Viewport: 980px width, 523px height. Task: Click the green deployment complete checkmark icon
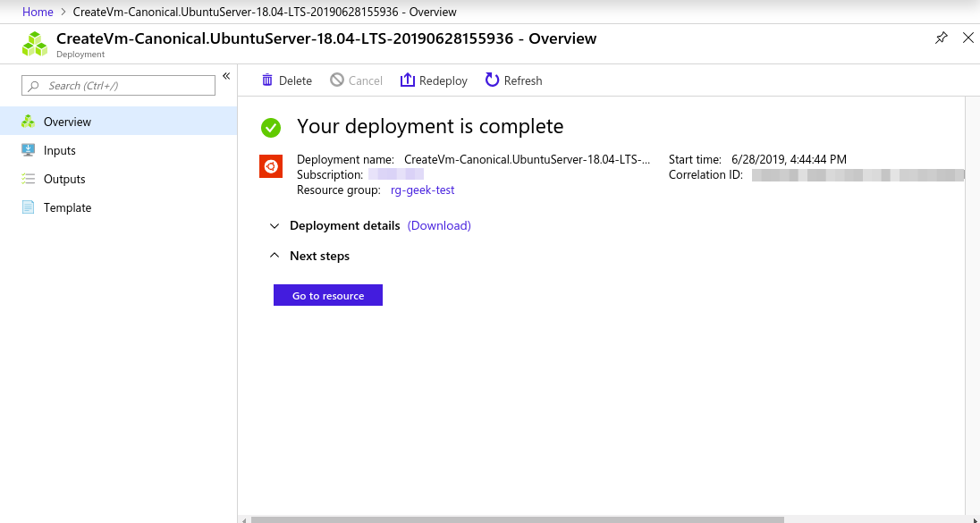[271, 128]
